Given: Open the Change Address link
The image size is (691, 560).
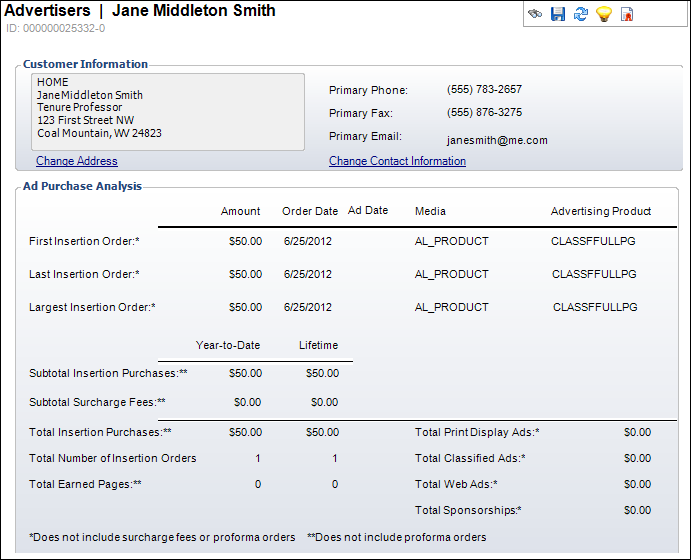Looking at the screenshot, I should [x=77, y=161].
